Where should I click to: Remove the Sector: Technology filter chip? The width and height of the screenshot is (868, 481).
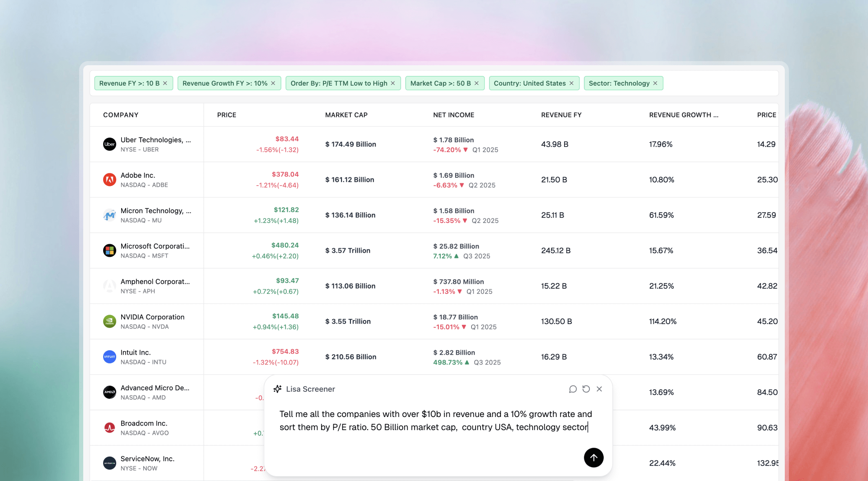pos(655,83)
